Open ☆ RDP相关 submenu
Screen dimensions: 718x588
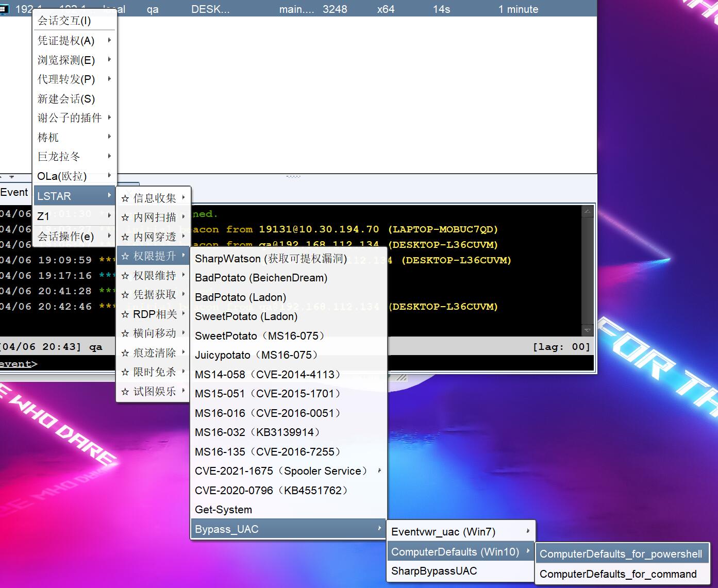pyautogui.click(x=154, y=314)
